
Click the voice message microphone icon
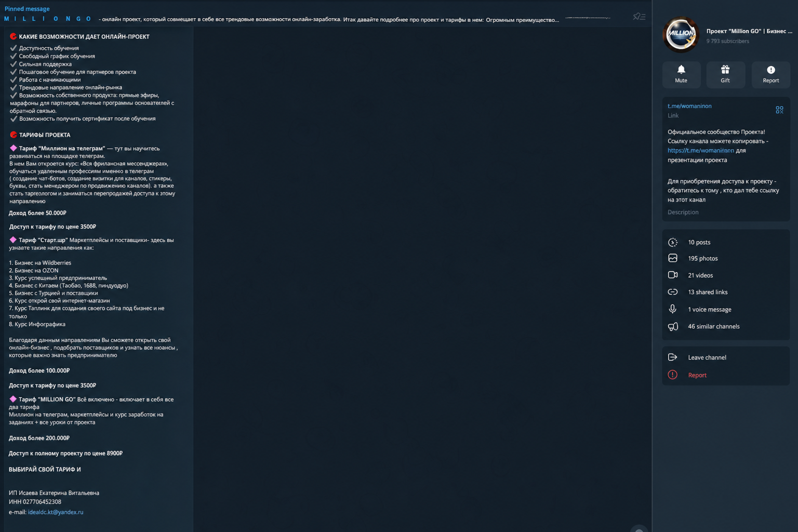673,309
